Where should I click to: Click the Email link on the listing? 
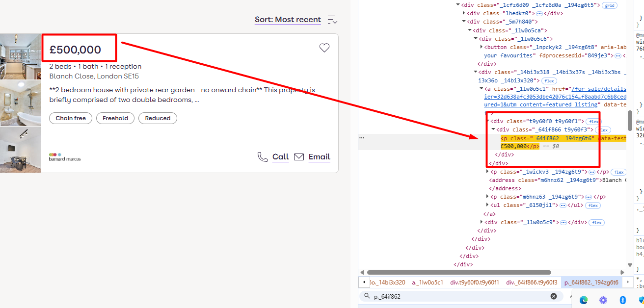point(319,157)
